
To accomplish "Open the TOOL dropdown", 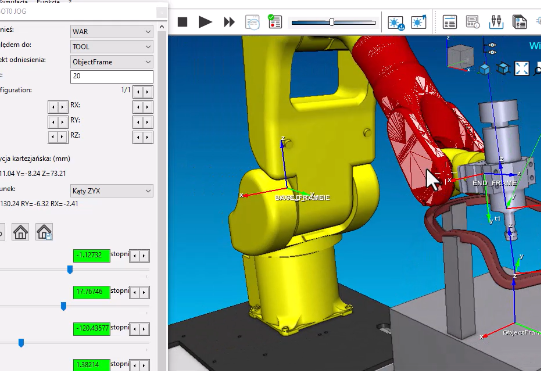I will [x=111, y=47].
